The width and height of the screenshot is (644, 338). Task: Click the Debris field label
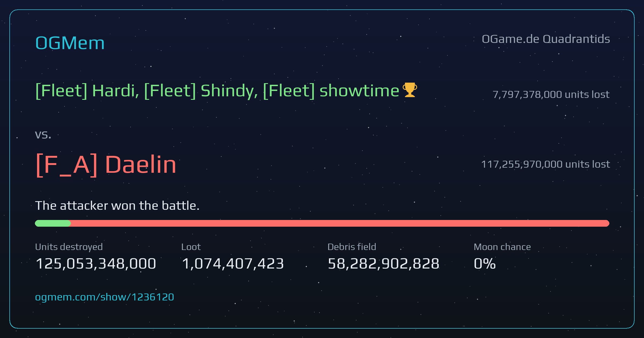click(352, 247)
